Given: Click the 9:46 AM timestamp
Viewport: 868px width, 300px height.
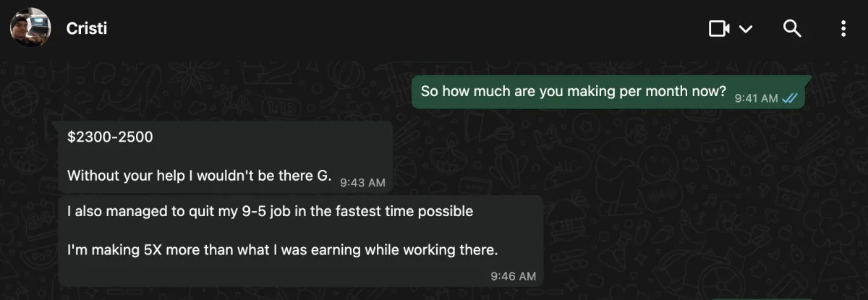Looking at the screenshot, I should tap(513, 275).
